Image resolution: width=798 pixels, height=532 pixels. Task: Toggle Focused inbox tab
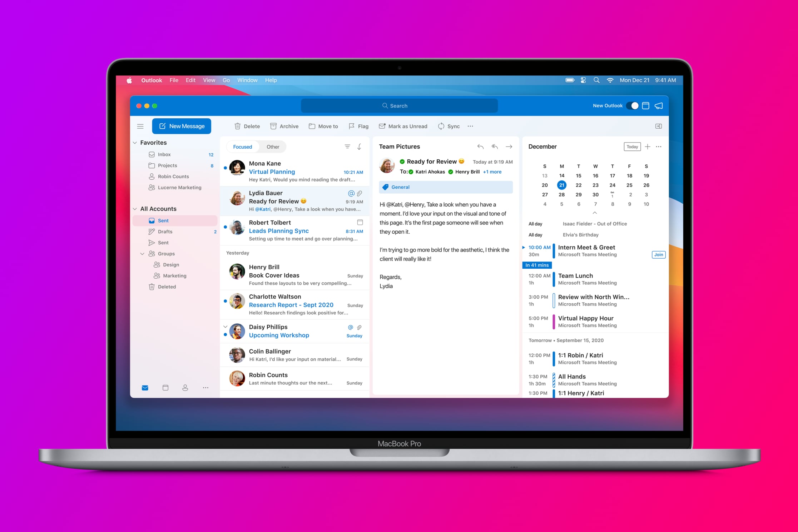242,146
